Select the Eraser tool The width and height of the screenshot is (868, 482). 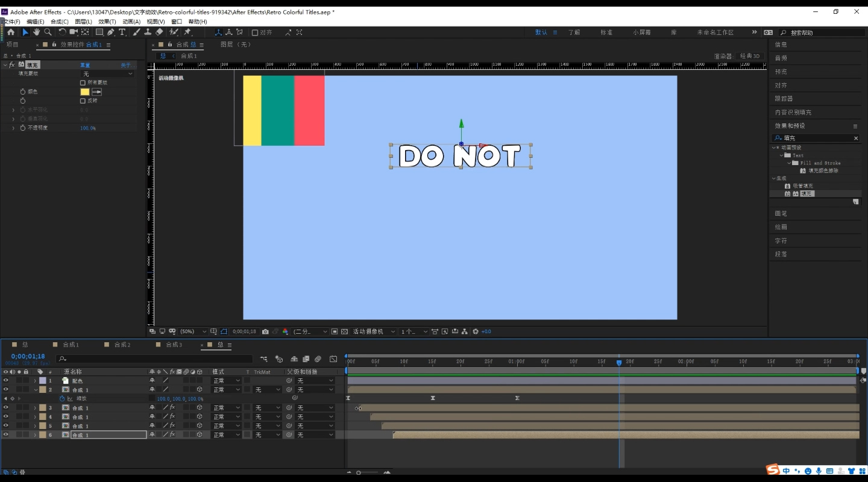click(159, 32)
